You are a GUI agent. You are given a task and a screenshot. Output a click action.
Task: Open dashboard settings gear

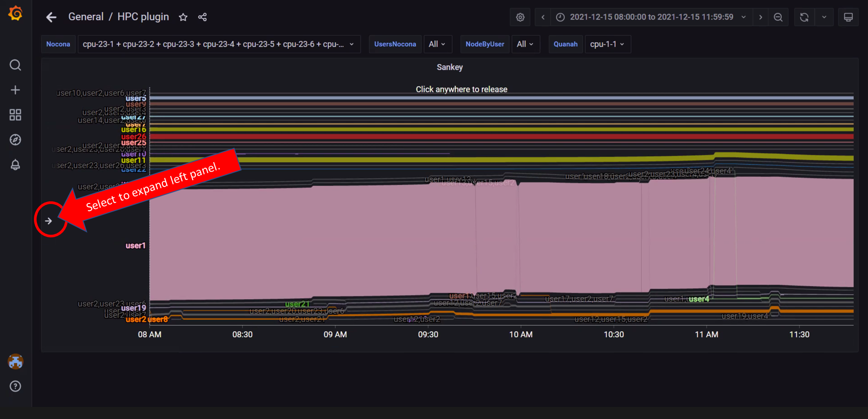coord(520,17)
